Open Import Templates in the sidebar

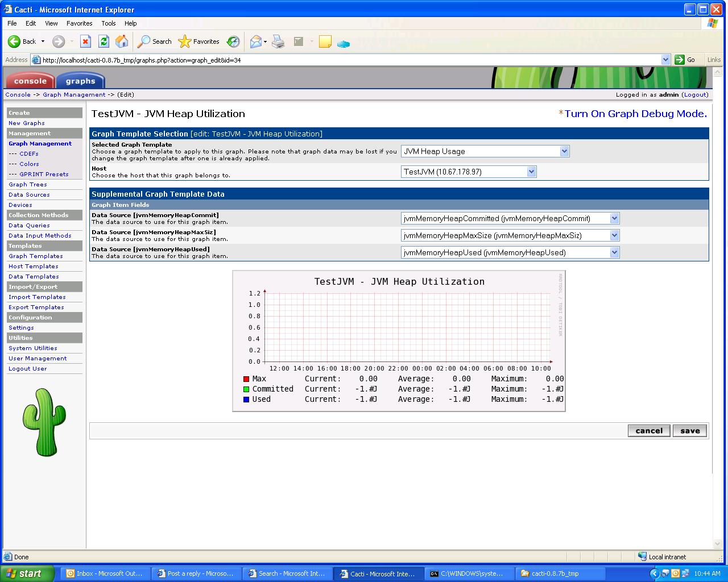click(37, 297)
